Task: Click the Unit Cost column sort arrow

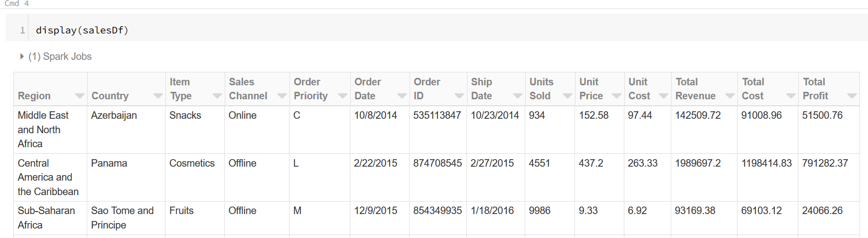Action: tap(664, 96)
